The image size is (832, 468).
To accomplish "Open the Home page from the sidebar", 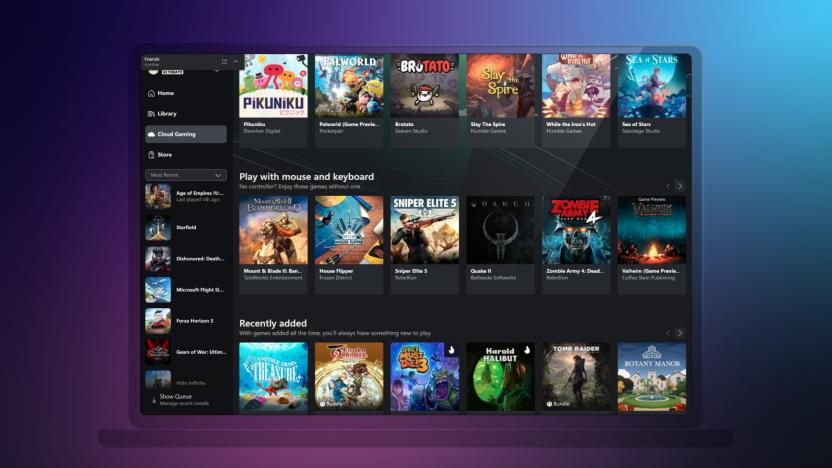I will point(165,93).
